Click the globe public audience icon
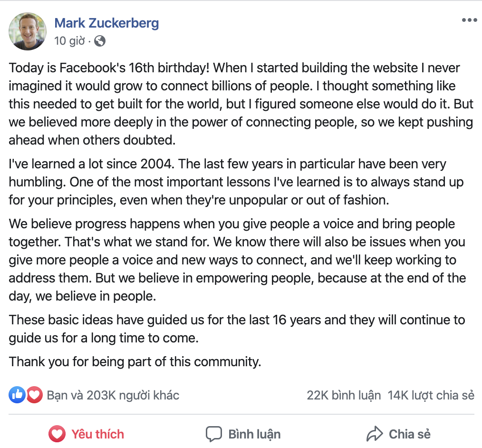Image resolution: width=482 pixels, height=448 pixels. pyautogui.click(x=100, y=41)
